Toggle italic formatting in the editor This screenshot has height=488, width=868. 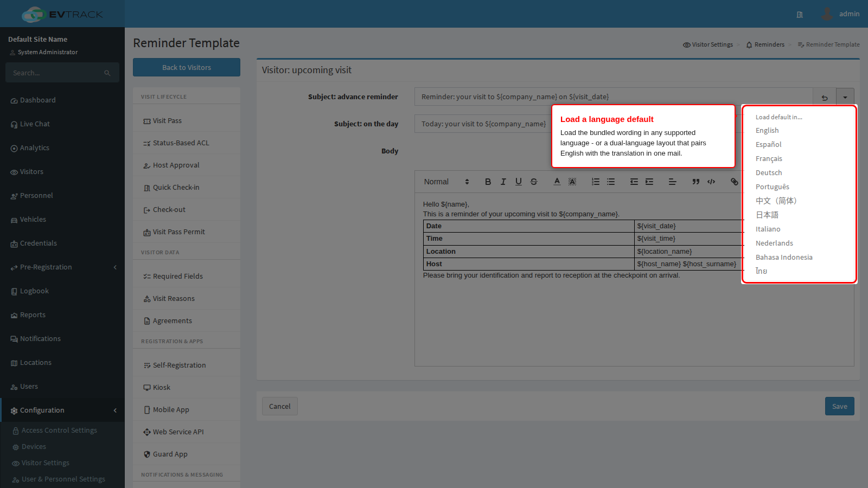coord(503,182)
